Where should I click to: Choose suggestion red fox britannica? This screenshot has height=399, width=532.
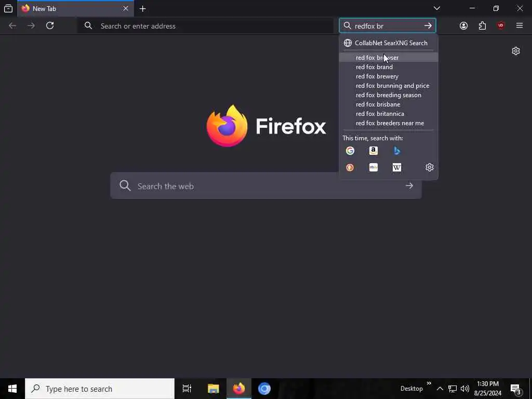coord(389,114)
